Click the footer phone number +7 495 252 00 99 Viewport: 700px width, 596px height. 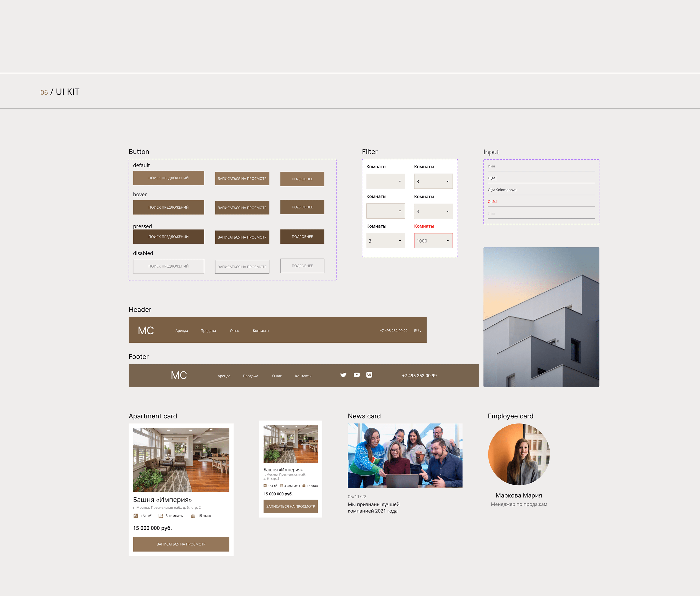coord(419,376)
